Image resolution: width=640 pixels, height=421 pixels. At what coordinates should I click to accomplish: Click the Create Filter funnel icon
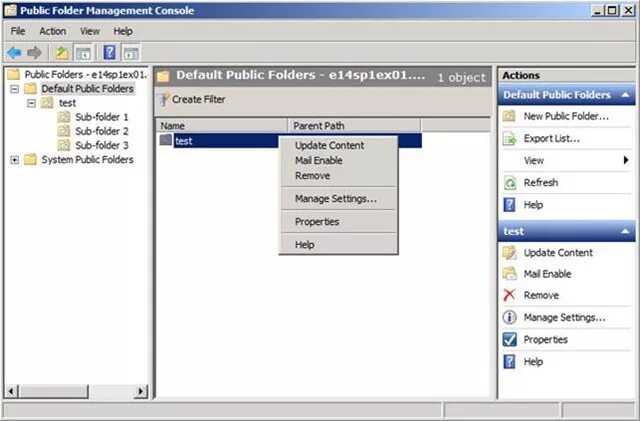point(164,99)
